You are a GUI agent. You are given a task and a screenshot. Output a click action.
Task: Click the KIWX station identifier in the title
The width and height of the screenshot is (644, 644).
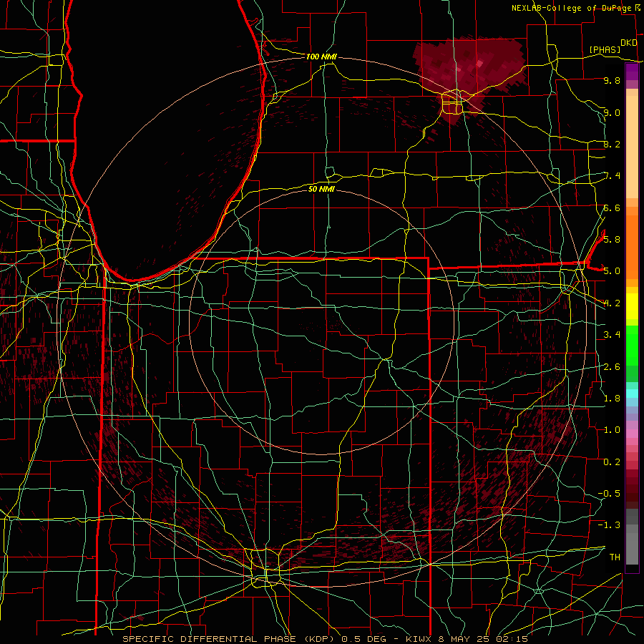tap(419, 639)
